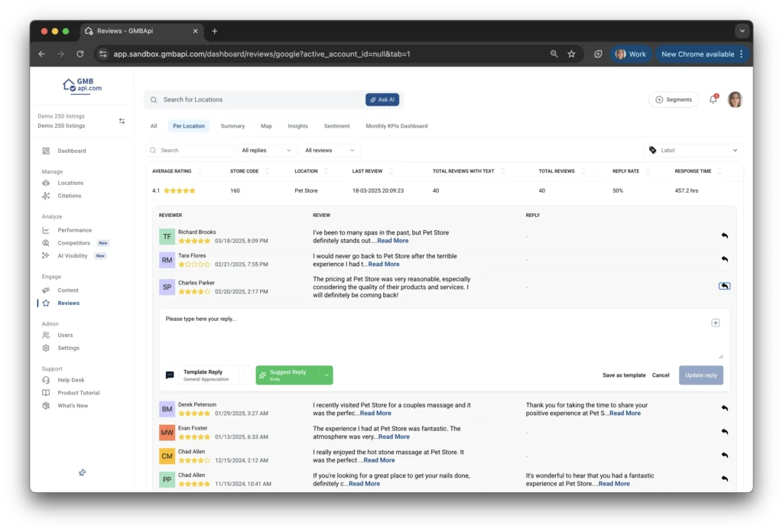The height and width of the screenshot is (532, 783).
Task: Click reply arrow for Richard Brooks review
Action: 724,235
